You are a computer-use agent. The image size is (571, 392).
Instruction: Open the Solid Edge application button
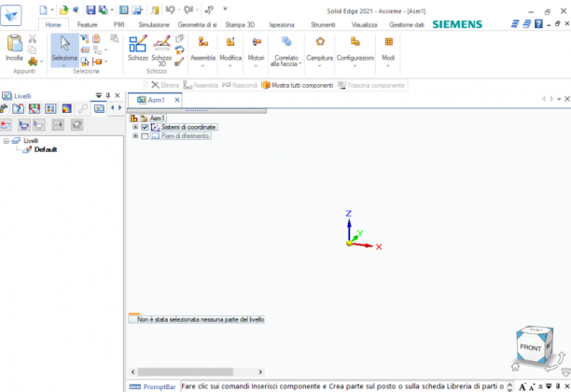(11, 15)
